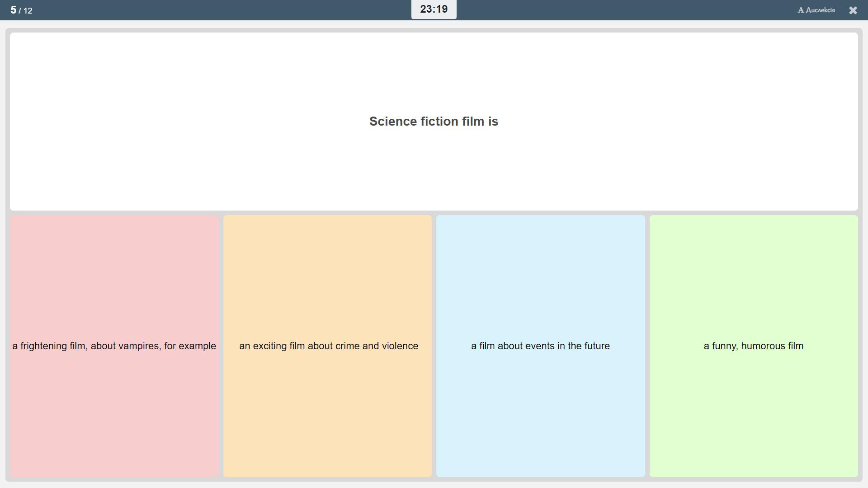Click the word 'crime' in orange card
This screenshot has width=868, height=488.
[347, 346]
